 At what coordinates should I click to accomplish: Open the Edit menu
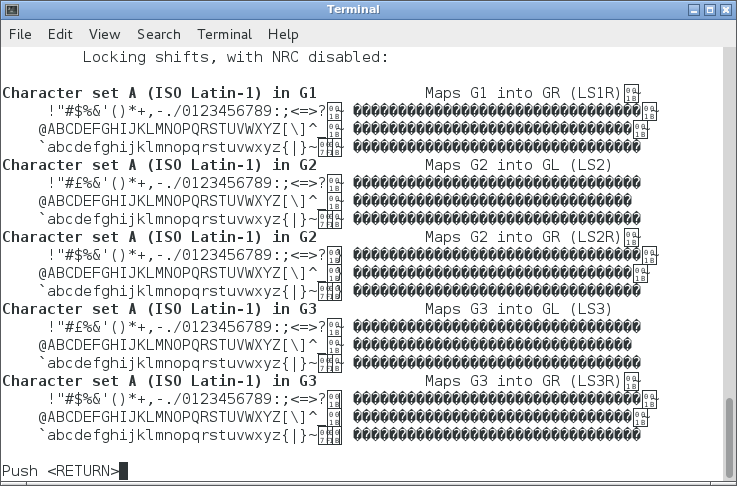(60, 34)
